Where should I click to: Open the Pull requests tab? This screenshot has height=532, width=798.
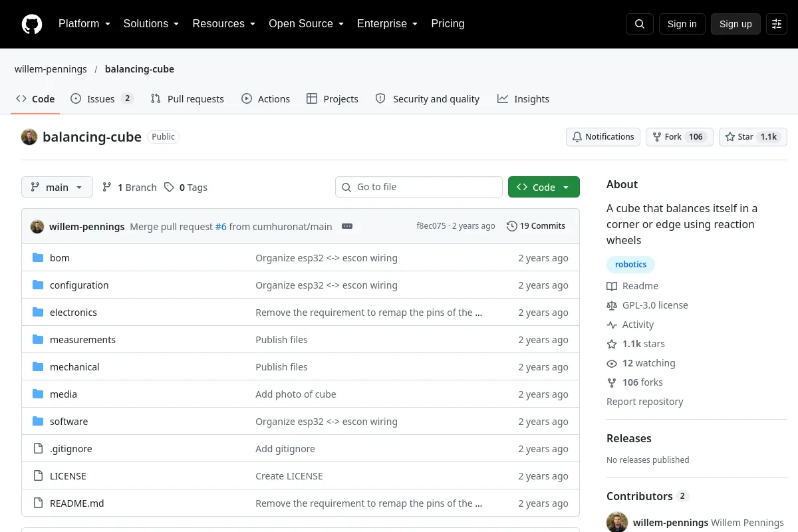[188, 99]
